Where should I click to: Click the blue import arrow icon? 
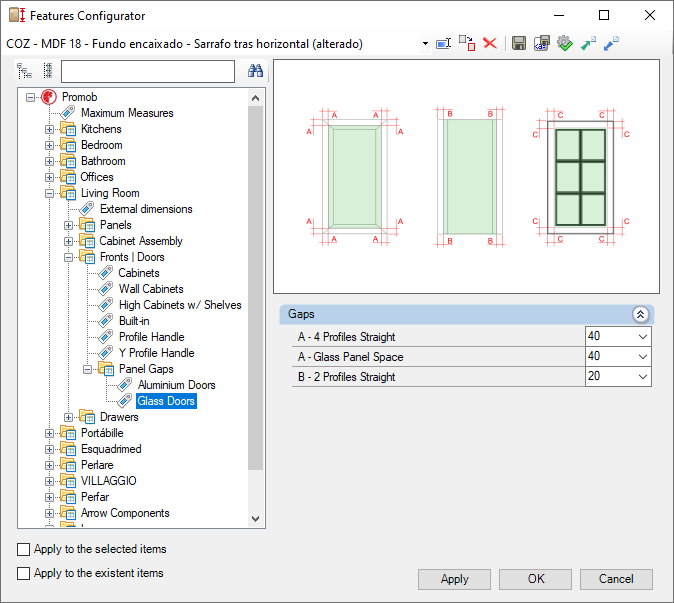pyautogui.click(x=611, y=43)
